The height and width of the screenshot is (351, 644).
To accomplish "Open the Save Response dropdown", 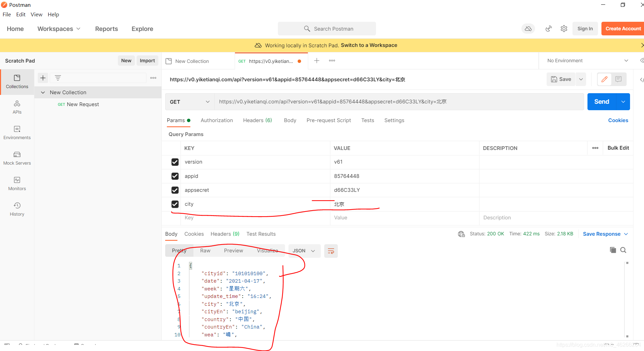I will point(606,234).
